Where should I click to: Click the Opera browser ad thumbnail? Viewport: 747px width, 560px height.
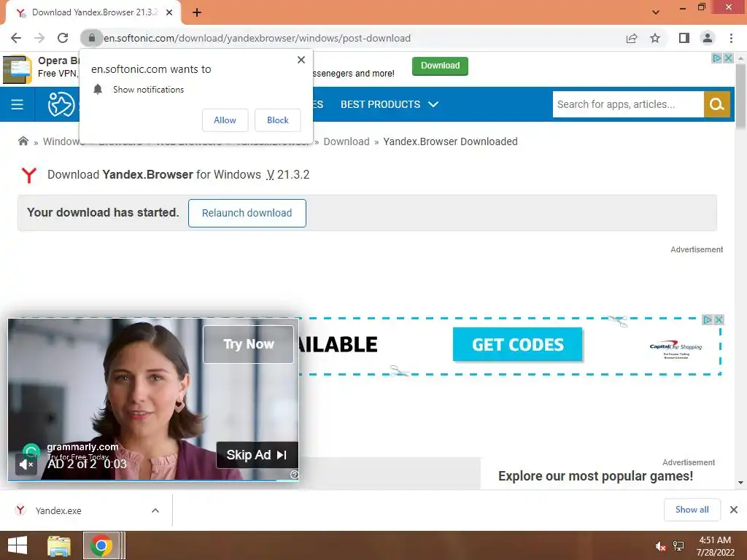click(18, 69)
